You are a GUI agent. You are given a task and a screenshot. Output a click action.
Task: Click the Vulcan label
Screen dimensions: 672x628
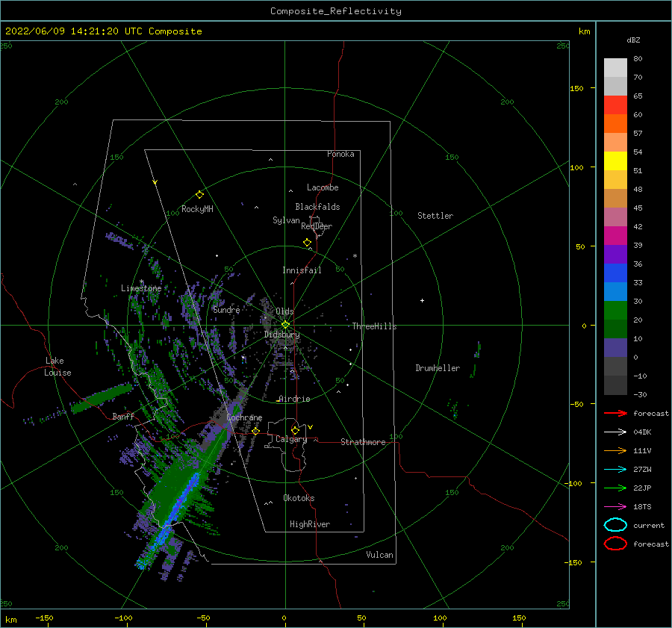click(x=379, y=555)
